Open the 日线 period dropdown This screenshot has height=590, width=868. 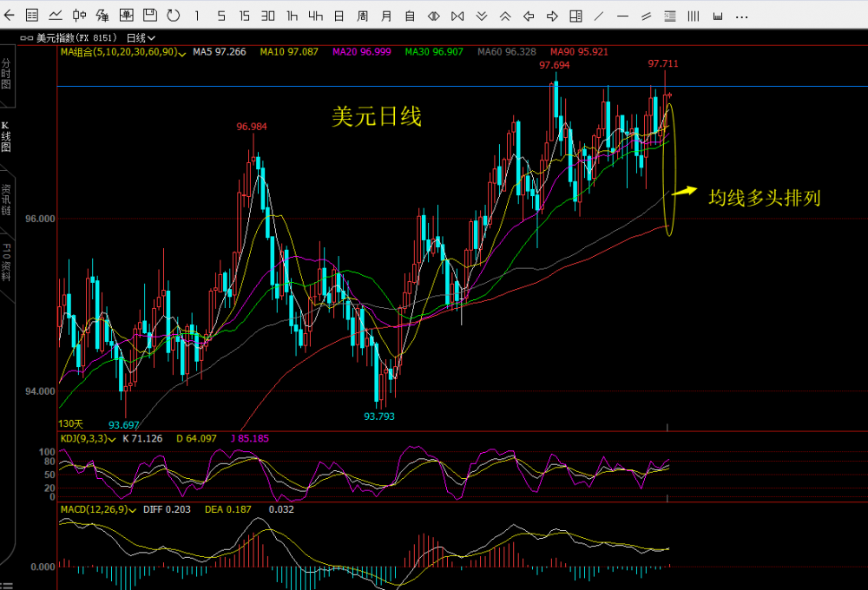(141, 37)
